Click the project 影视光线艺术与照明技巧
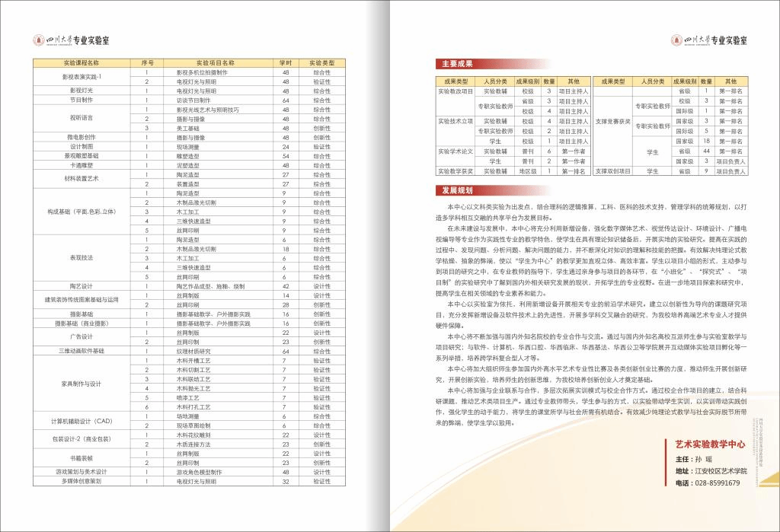The image size is (780, 532). point(207,110)
